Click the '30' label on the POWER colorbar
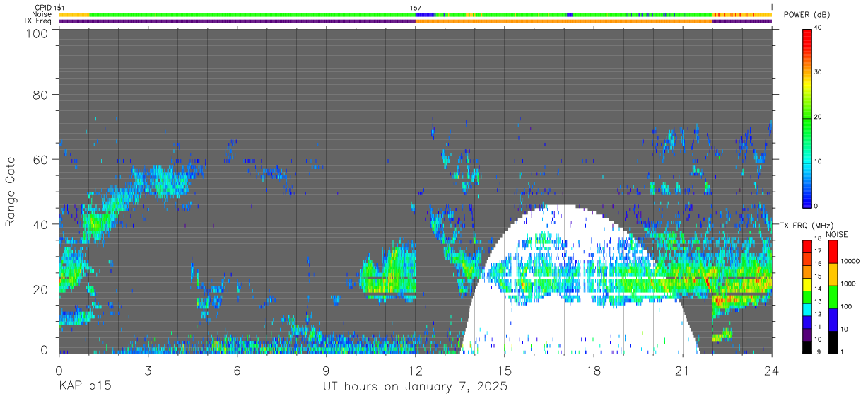Viewport: 868px width, 401px height. [x=818, y=73]
